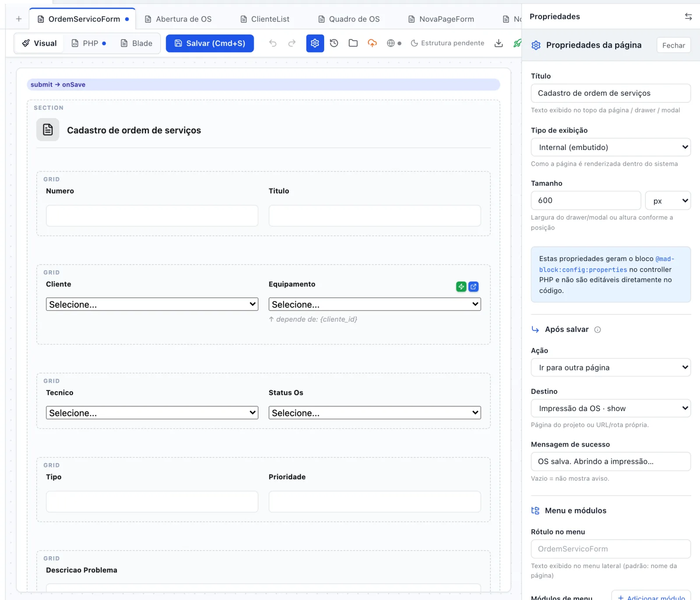Open the Cliente Selecione dropdown
This screenshot has width=700, height=600.
click(x=152, y=304)
